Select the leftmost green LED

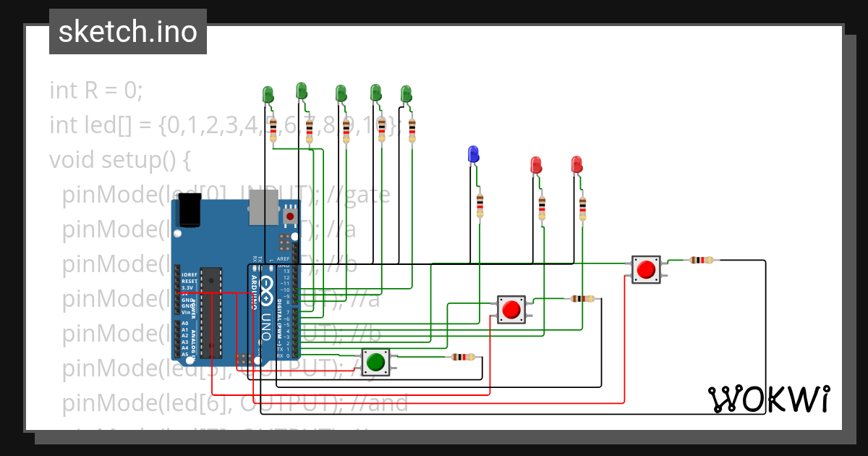[268, 95]
